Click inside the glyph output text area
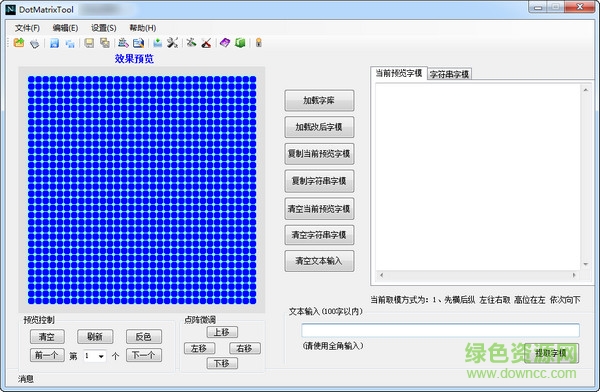 (x=477, y=177)
